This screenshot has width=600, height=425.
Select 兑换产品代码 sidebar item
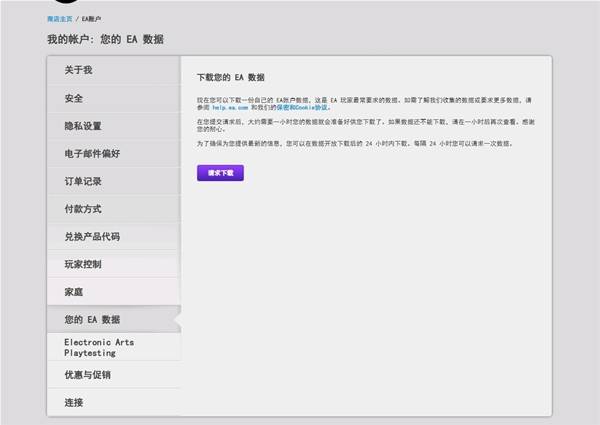pos(114,236)
